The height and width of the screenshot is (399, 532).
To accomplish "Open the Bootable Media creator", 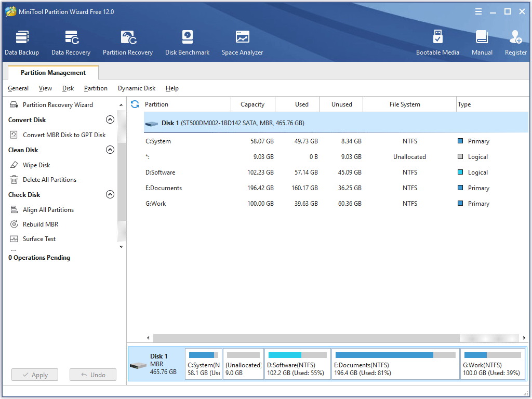I will pyautogui.click(x=438, y=42).
